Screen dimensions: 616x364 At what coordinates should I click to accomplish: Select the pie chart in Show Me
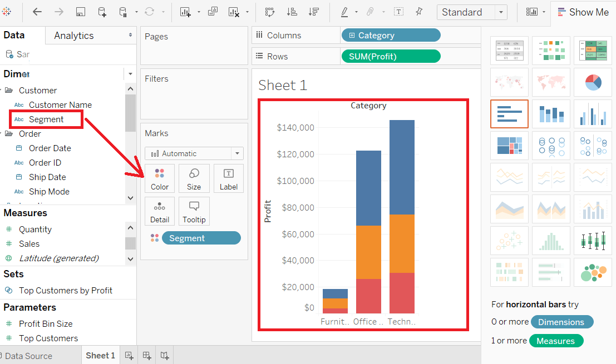(x=593, y=82)
